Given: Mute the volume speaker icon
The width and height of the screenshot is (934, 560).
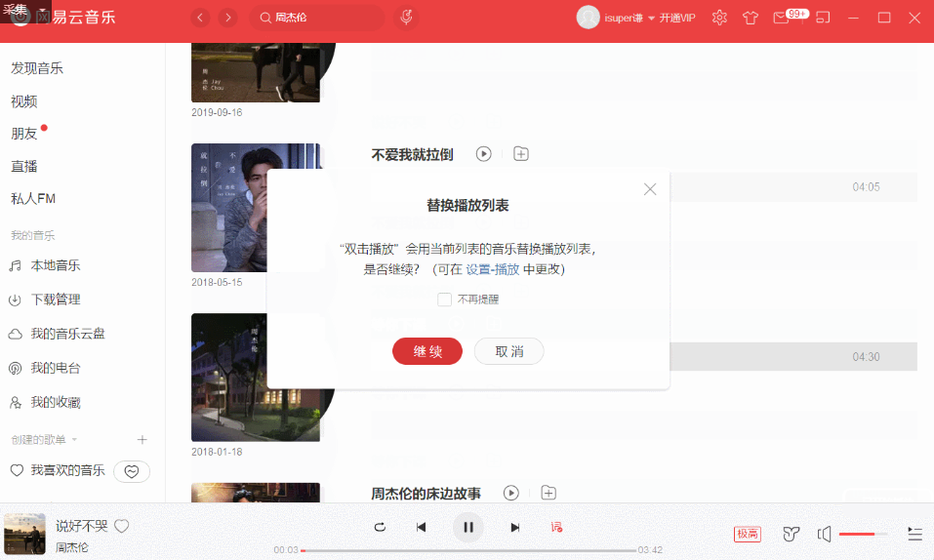Looking at the screenshot, I should tap(825, 534).
